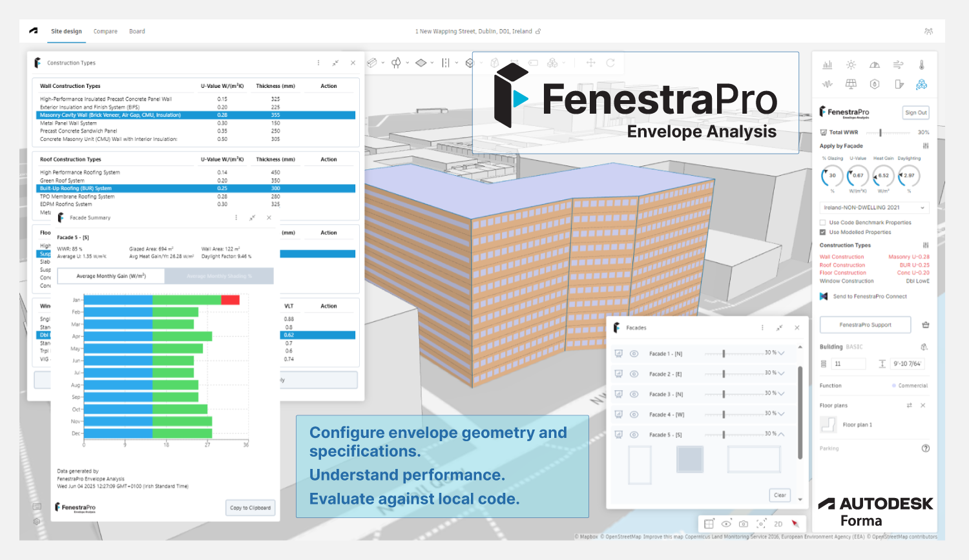Switch to the Site design tab
The image size is (969, 560).
pyautogui.click(x=67, y=31)
